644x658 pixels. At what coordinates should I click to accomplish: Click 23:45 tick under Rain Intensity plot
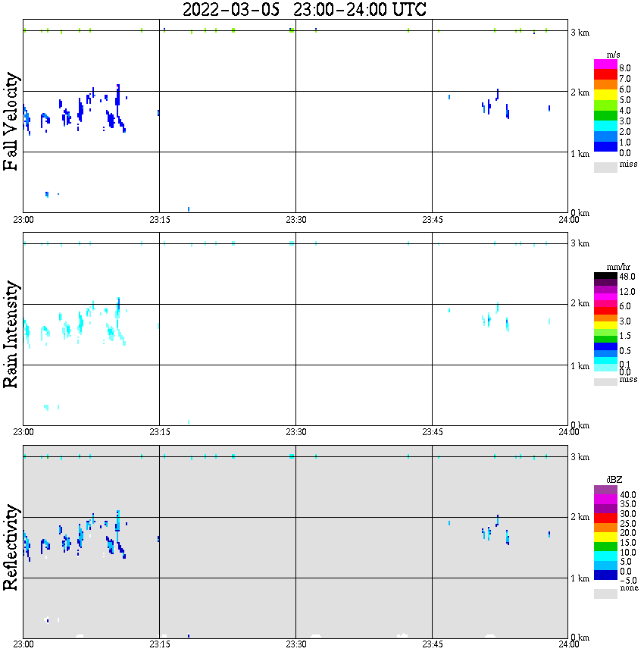[433, 432]
